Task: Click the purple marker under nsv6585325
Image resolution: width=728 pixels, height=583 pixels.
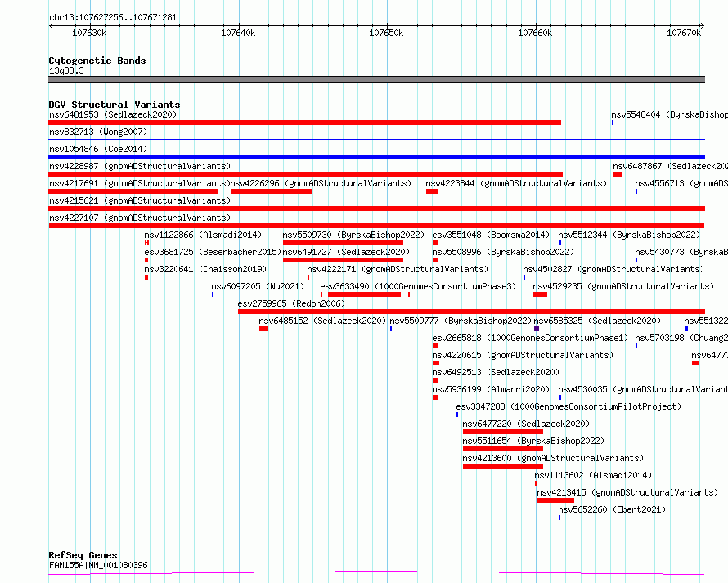Action: tap(537, 329)
